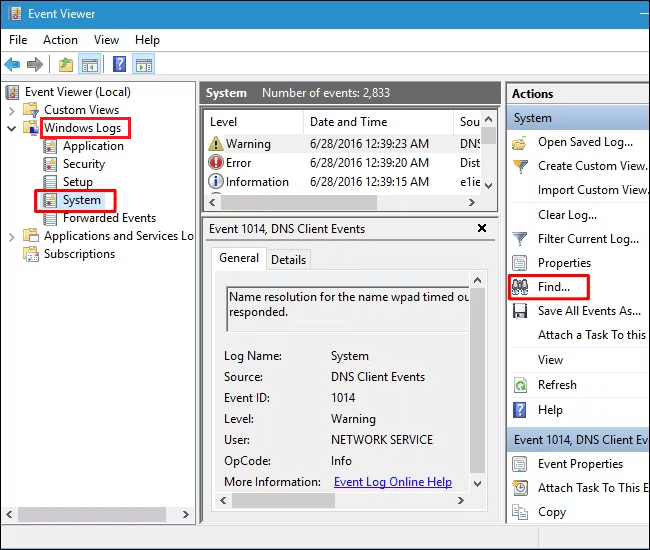Expand the Custom Views tree node
The image size is (650, 550).
pyautogui.click(x=12, y=110)
